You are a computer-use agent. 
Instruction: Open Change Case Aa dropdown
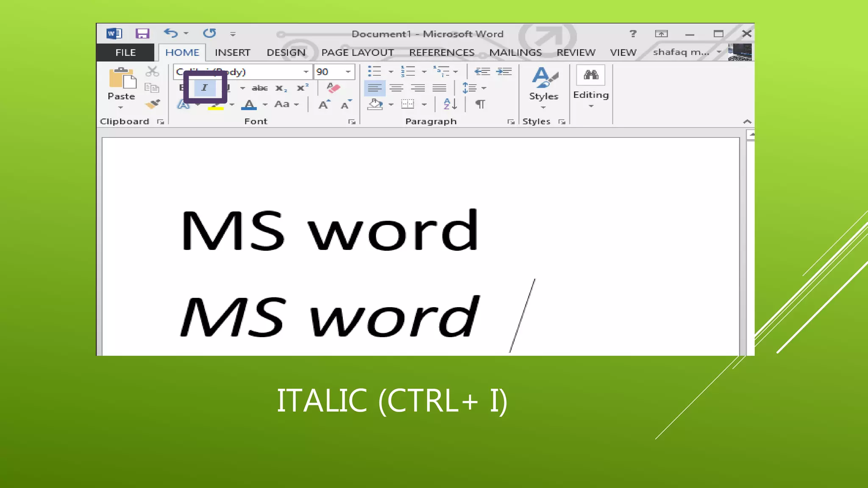287,104
